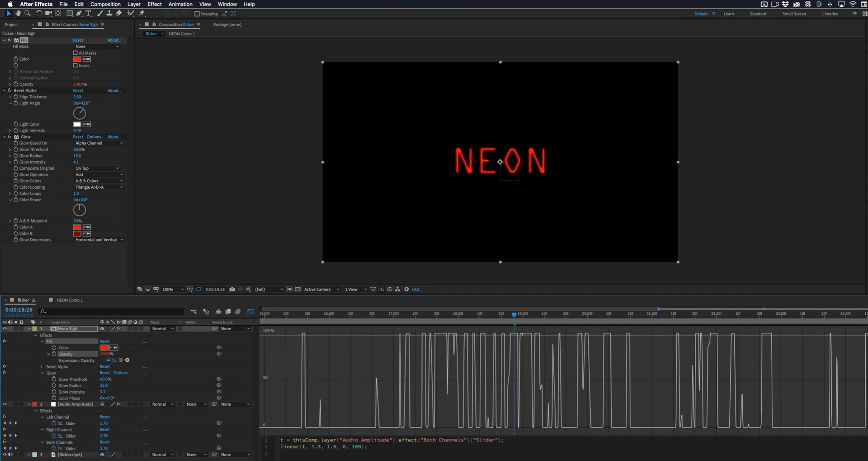868x461 pixels.
Task: Open the viewer magnification 100% dropdown
Action: [173, 290]
